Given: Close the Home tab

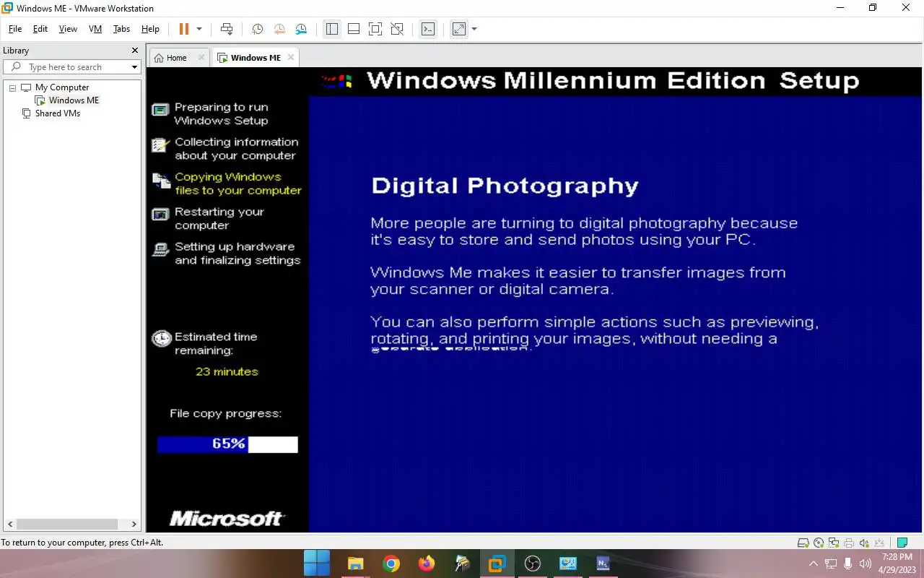Looking at the screenshot, I should [201, 58].
